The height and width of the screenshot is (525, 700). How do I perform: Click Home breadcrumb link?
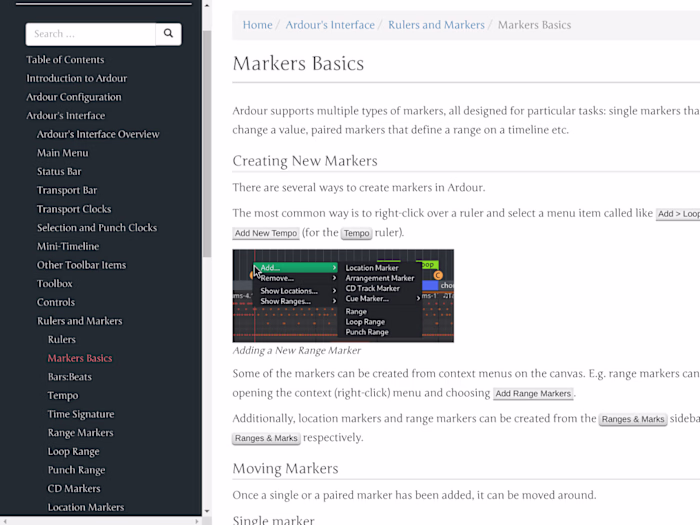click(x=258, y=25)
